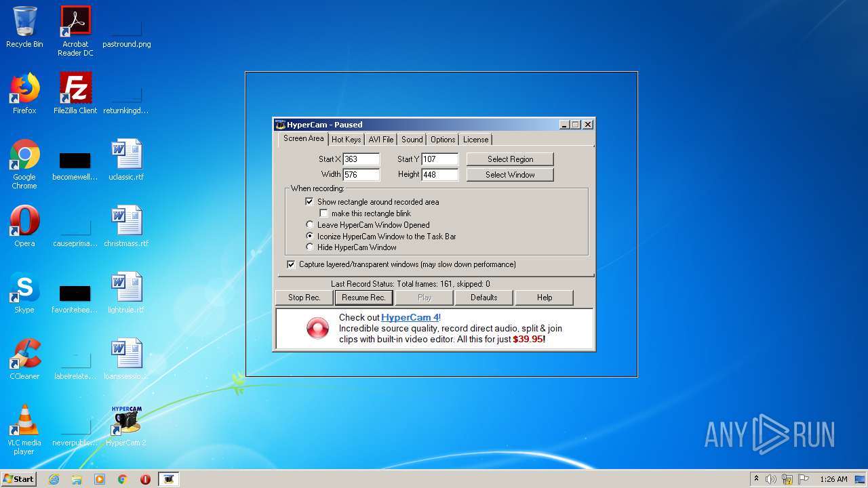
Task: Show hidden tray icons arrow
Action: pos(756,479)
